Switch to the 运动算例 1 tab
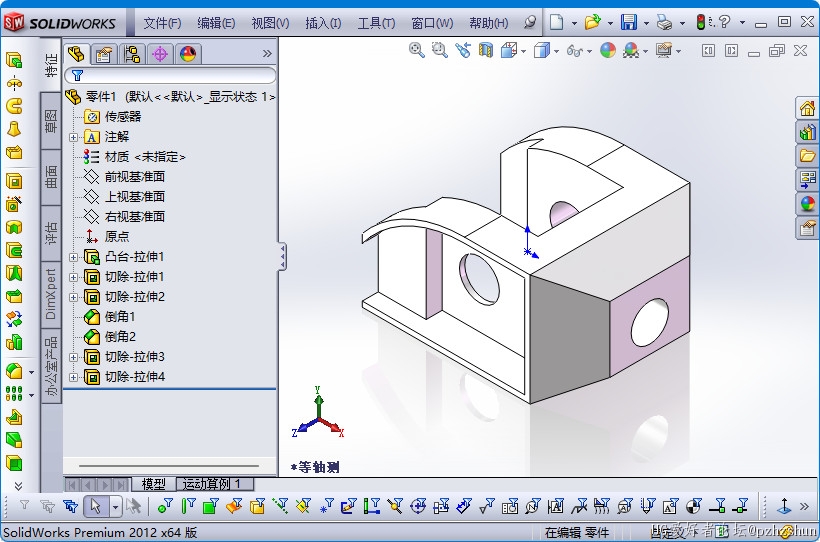Viewport: 820px width, 542px height. pyautogui.click(x=215, y=484)
